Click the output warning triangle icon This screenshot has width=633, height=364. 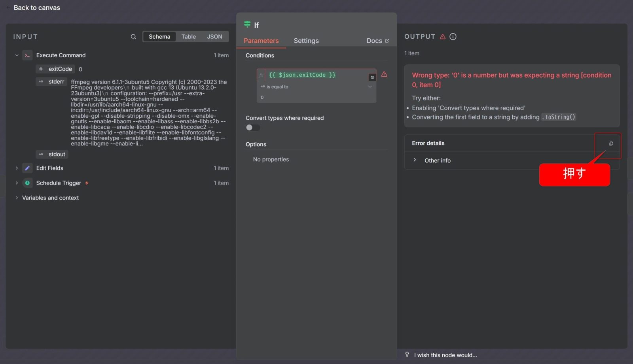(443, 37)
